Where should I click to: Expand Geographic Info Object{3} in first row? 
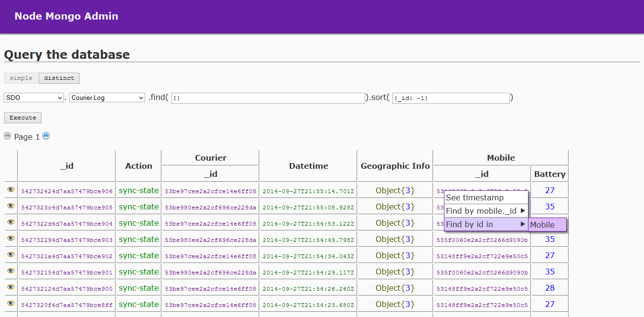pyautogui.click(x=395, y=190)
